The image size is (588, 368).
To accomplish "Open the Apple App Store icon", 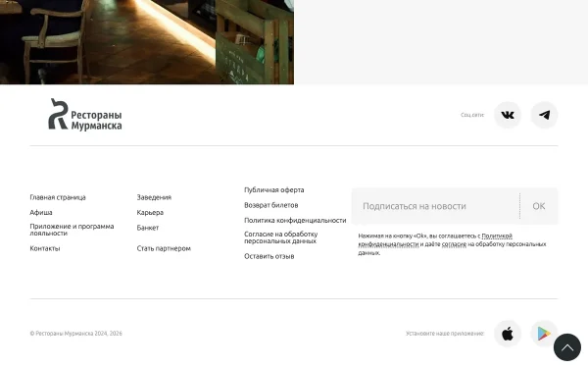I will pyautogui.click(x=508, y=334).
